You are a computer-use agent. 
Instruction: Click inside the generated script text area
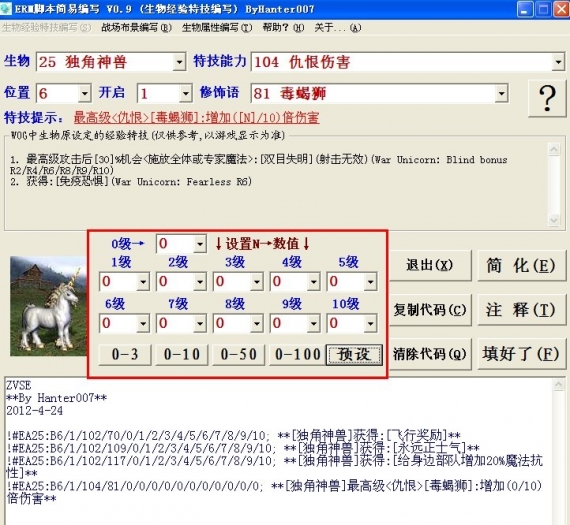pos(278,451)
